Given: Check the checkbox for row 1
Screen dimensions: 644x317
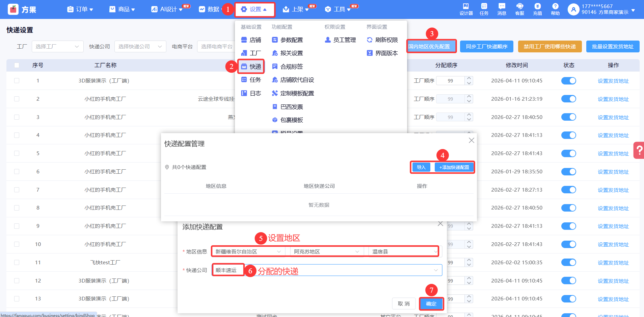Looking at the screenshot, I should [17, 81].
